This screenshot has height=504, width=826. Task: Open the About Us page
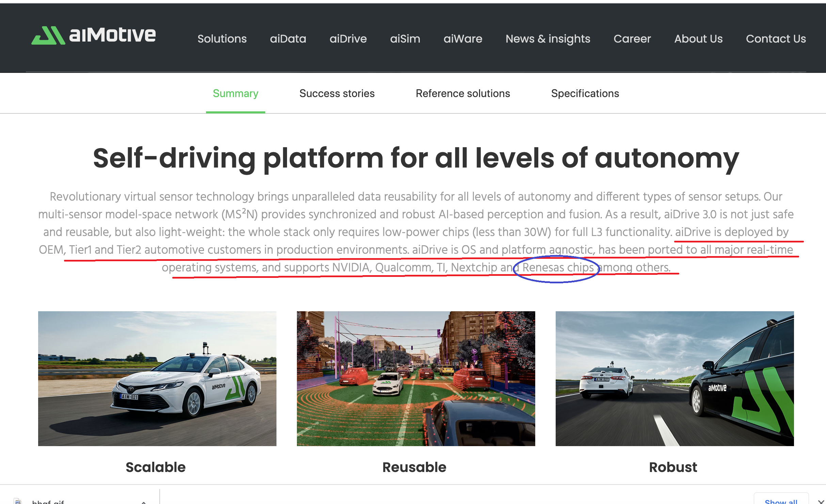698,39
